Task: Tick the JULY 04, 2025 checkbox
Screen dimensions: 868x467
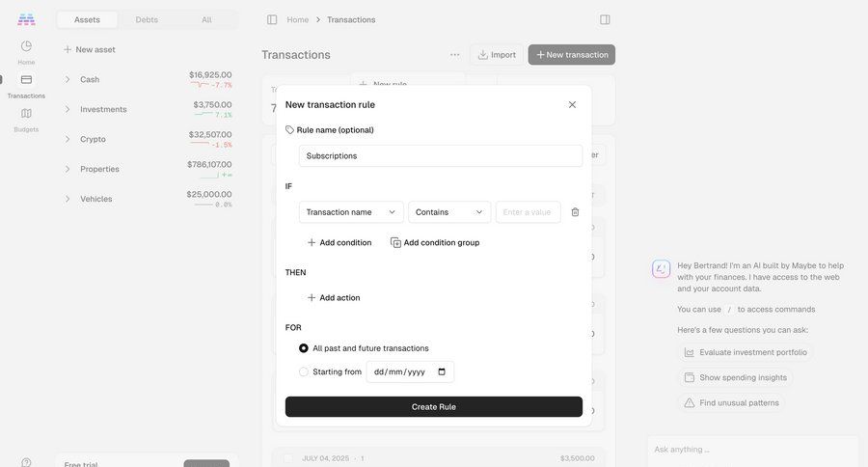Action: coord(287,458)
